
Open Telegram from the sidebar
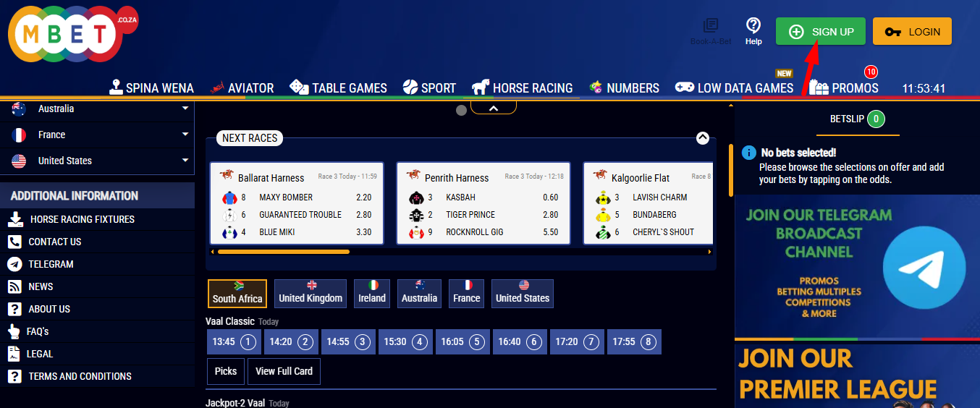pos(51,264)
